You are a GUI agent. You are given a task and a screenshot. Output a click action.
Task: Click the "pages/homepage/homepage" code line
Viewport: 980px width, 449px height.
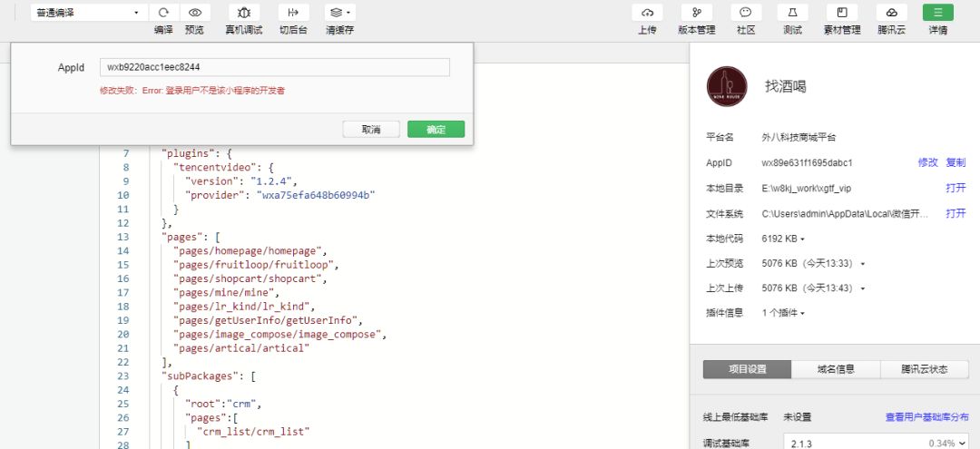click(x=250, y=251)
